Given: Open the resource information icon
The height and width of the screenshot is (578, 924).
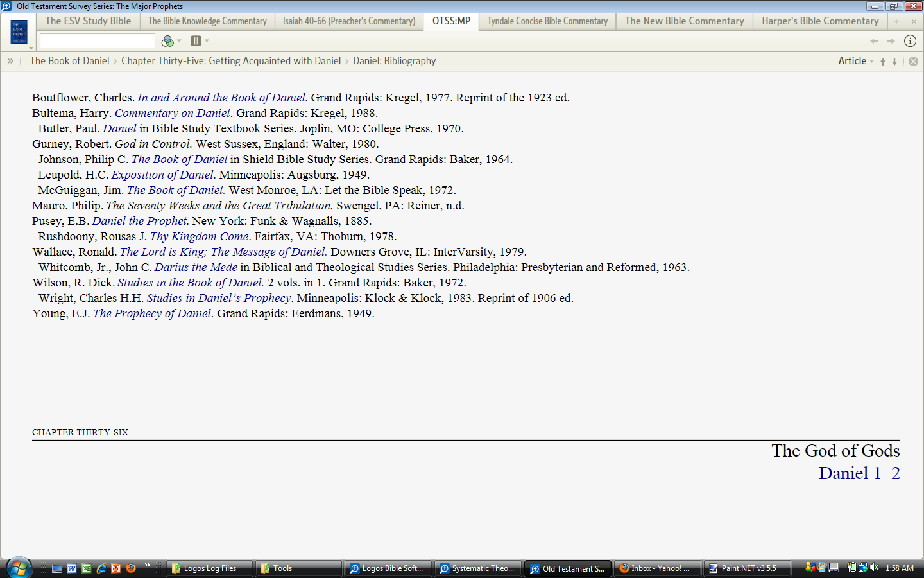Looking at the screenshot, I should (910, 41).
